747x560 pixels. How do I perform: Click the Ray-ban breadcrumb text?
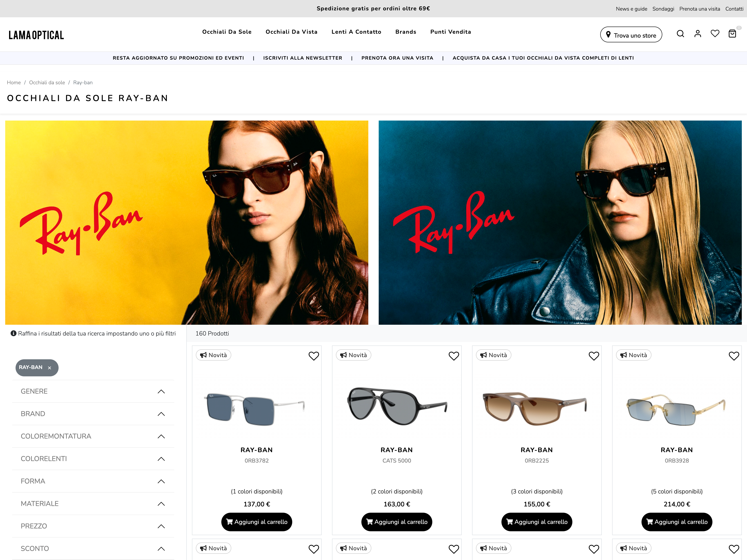83,83
